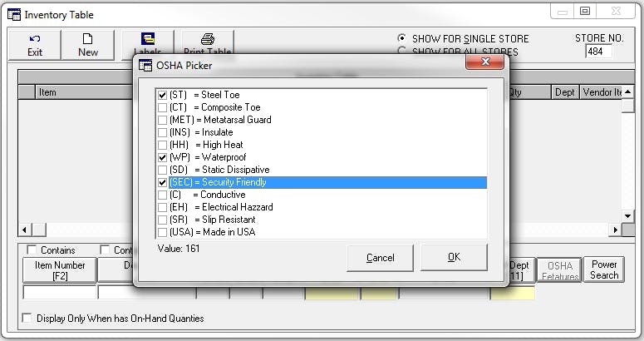Viewport: 644px width, 341px height.
Task: Click the Power Search button
Action: (604, 269)
